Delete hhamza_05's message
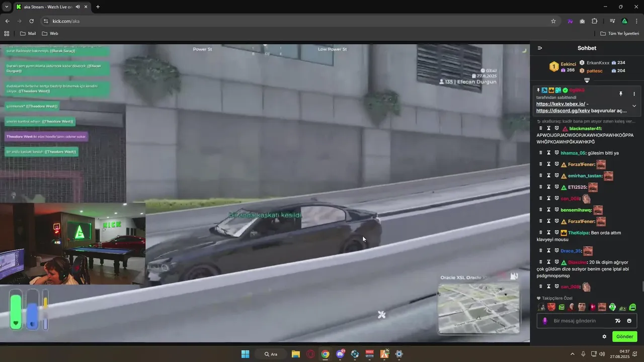Screen dimensions: 644x362 tap(541, 153)
